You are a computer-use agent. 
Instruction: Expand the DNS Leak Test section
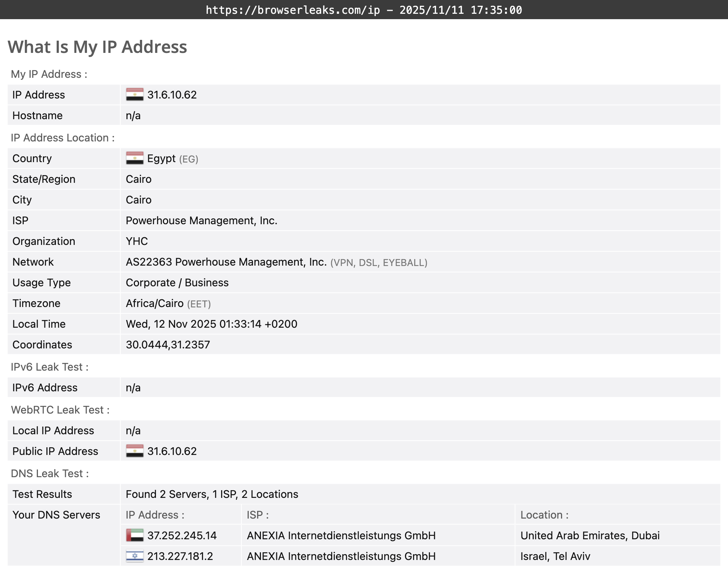click(48, 473)
